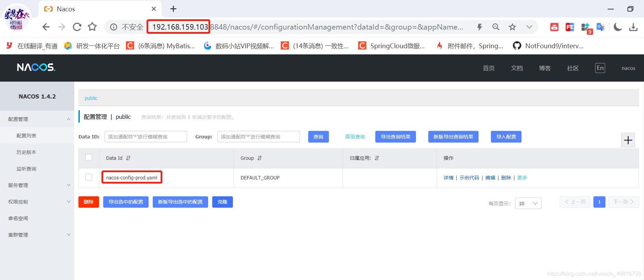Click the Google Translate extension icon
Viewport: 644px width, 280px height.
tap(601, 27)
